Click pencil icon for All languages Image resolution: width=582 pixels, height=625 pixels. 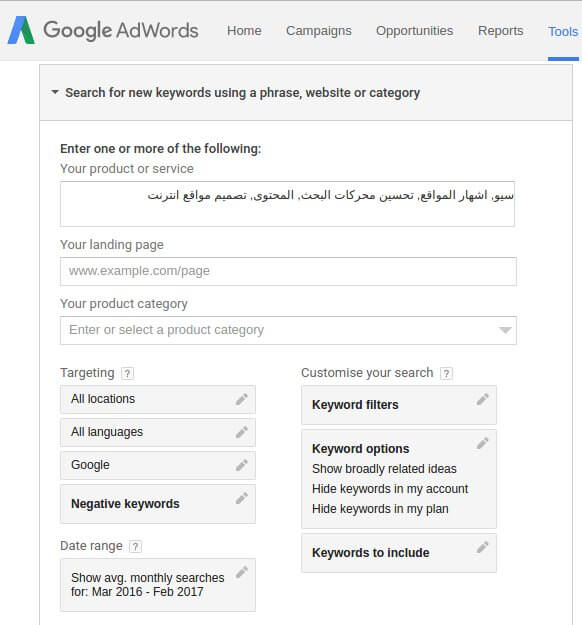tap(242, 432)
